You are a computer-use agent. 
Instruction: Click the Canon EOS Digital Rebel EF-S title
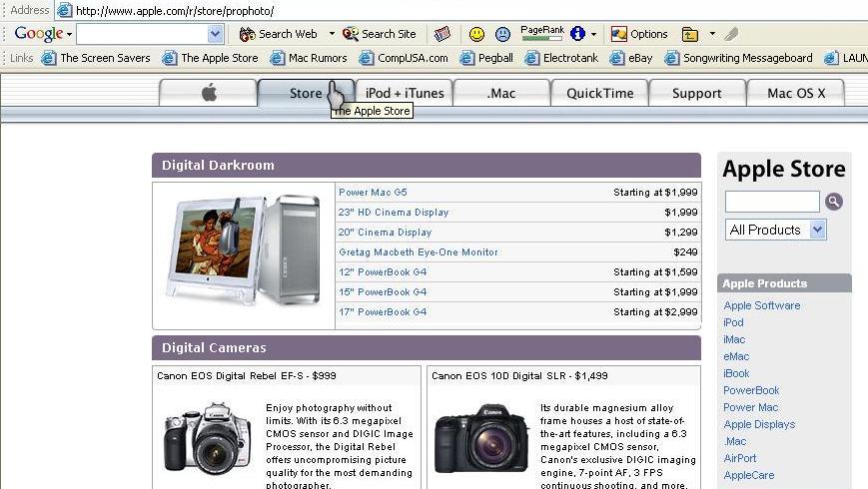[x=247, y=376]
